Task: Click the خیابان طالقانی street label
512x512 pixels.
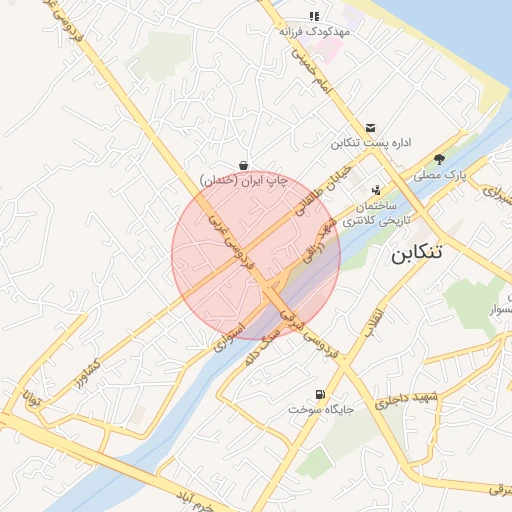Action: point(324,190)
